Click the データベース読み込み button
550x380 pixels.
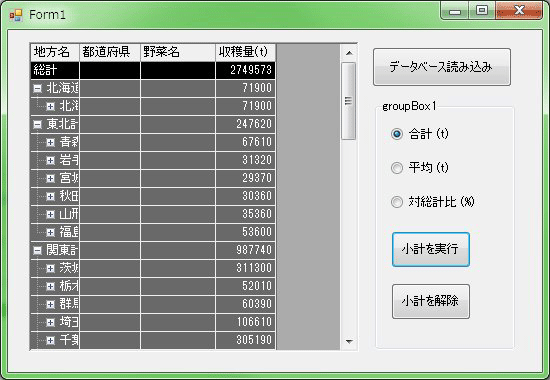pos(442,67)
